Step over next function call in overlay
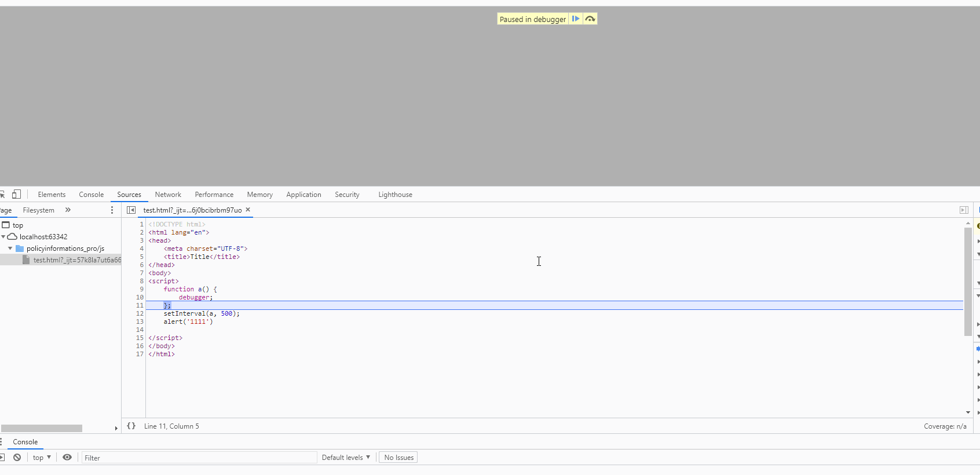The height and width of the screenshot is (475, 980). pos(590,19)
